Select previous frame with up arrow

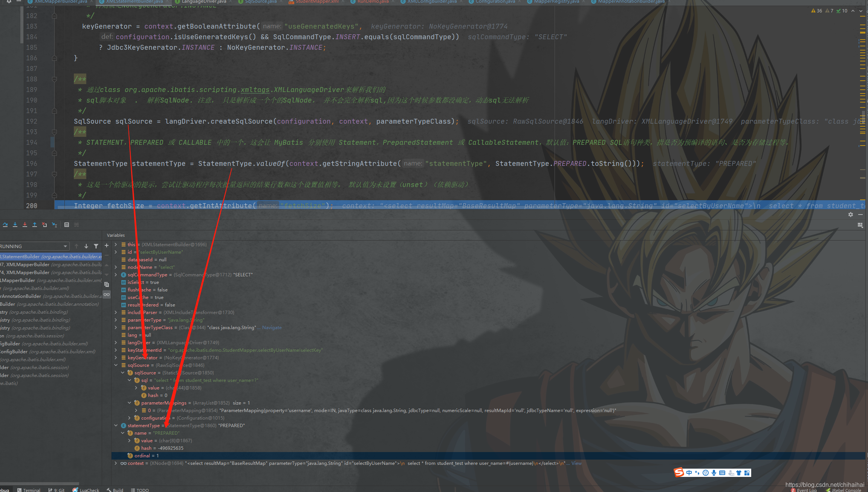[76, 246]
